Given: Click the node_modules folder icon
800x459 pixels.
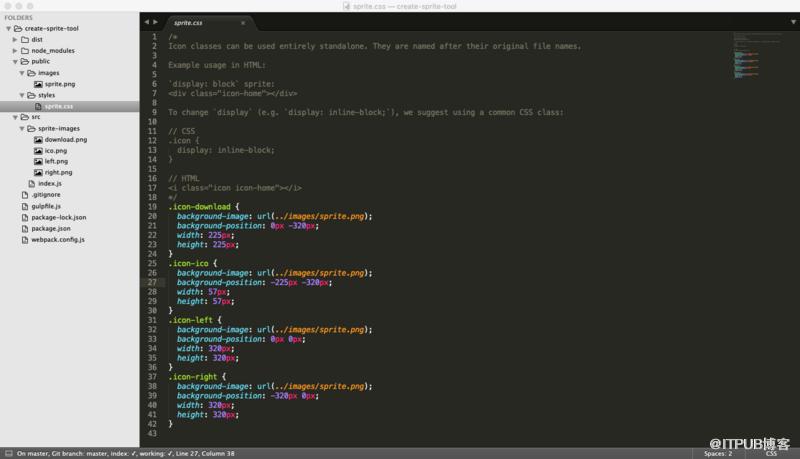Looking at the screenshot, I should tap(24, 51).
